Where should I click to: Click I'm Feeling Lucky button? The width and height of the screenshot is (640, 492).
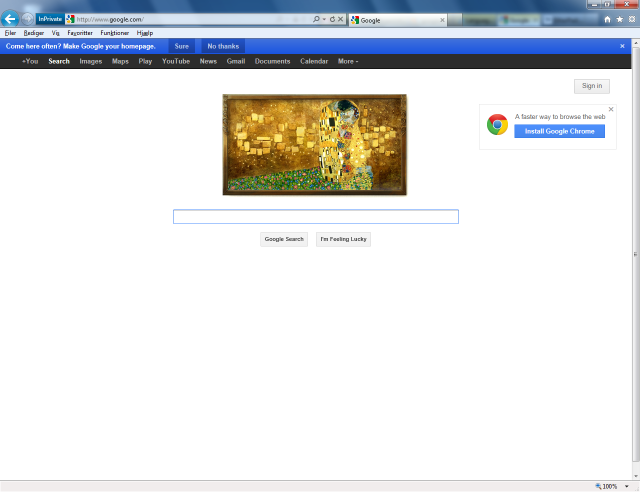[343, 239]
